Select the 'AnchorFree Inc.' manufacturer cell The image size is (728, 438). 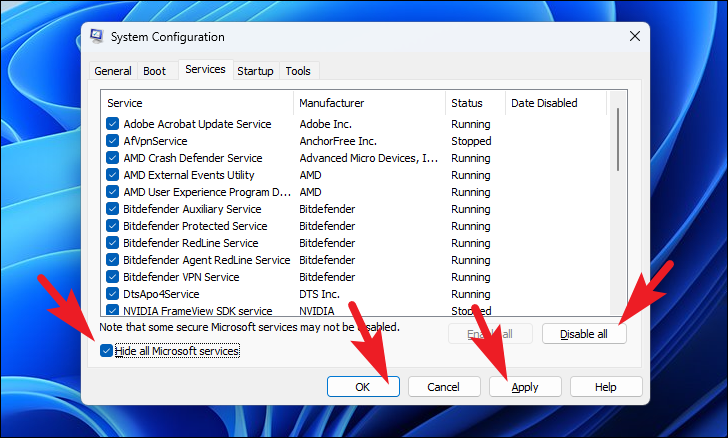(338, 141)
